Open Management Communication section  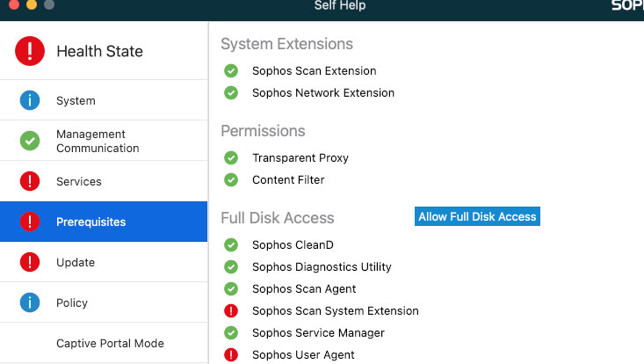[104, 141]
